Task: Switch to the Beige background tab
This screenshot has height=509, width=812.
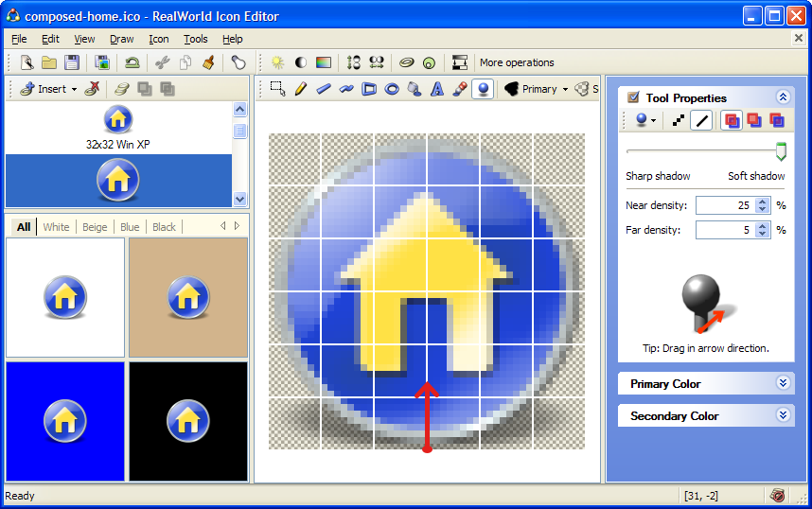Action: (95, 227)
